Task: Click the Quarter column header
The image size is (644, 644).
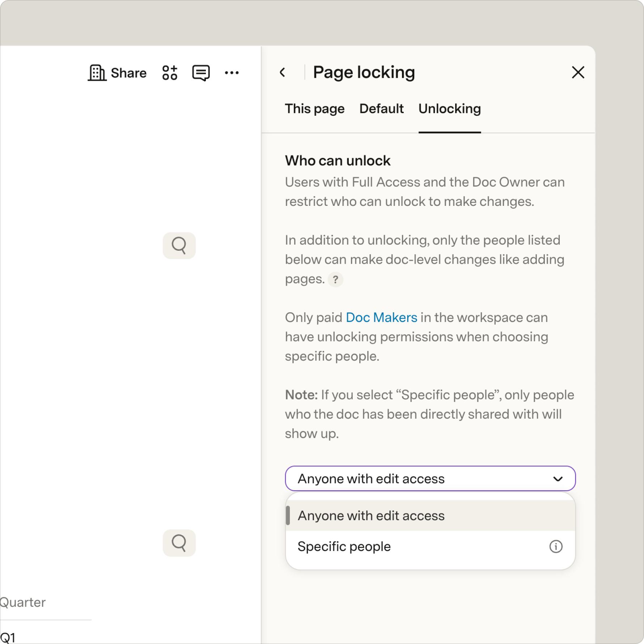Action: [23, 602]
